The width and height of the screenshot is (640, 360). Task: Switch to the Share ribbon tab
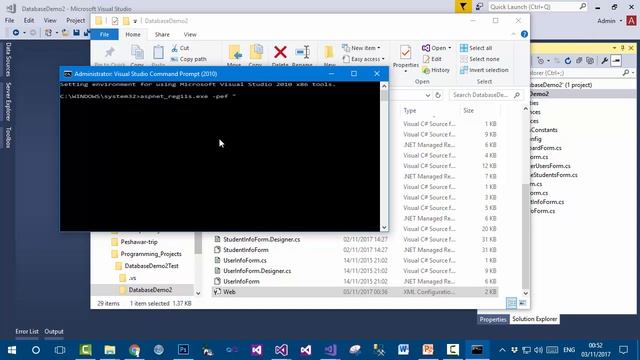pyautogui.click(x=162, y=35)
